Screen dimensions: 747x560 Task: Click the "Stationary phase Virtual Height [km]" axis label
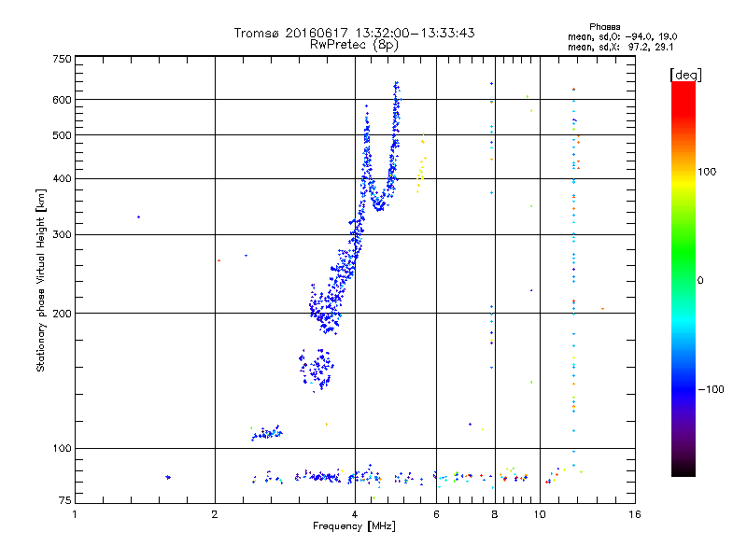(x=41, y=280)
